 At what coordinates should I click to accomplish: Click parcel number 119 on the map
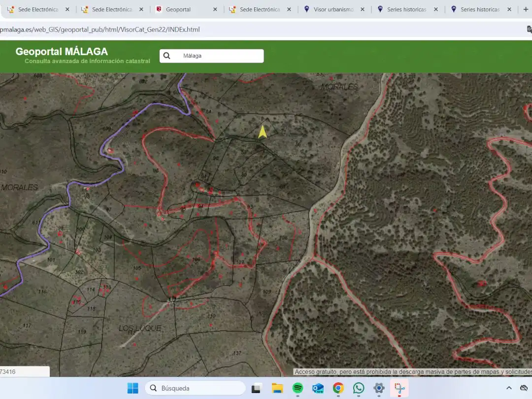tap(82, 332)
